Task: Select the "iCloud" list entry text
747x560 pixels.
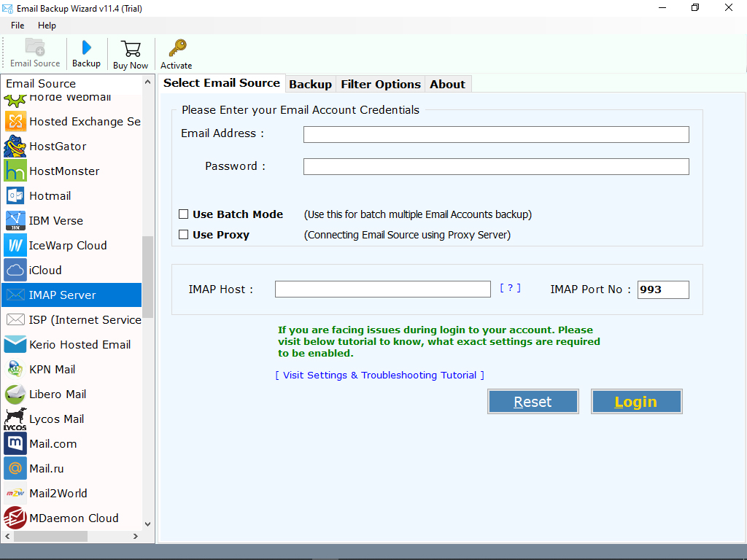Action: [45, 270]
